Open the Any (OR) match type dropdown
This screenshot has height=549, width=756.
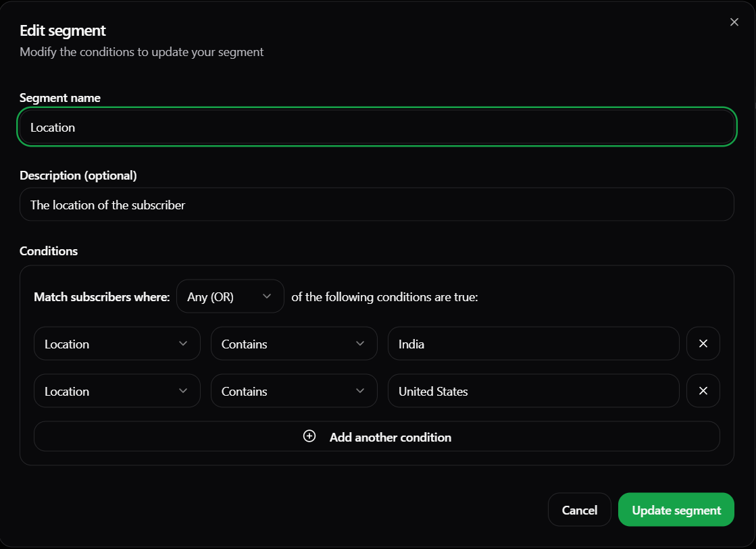click(230, 296)
